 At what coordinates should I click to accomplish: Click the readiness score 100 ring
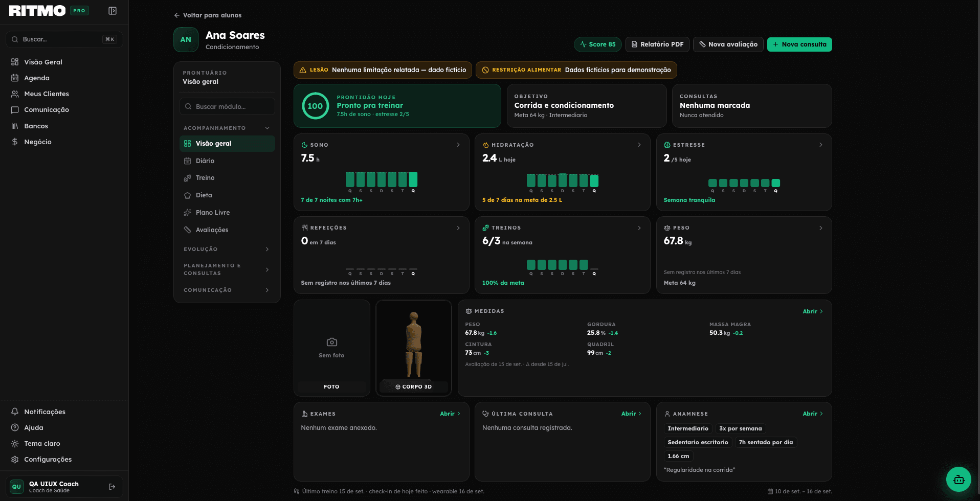click(315, 106)
